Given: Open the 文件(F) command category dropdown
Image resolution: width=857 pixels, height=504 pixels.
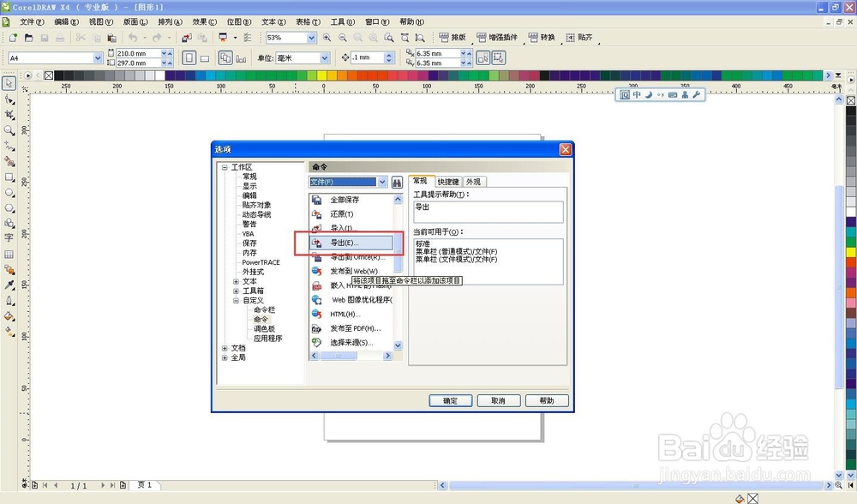Looking at the screenshot, I should coord(382,182).
